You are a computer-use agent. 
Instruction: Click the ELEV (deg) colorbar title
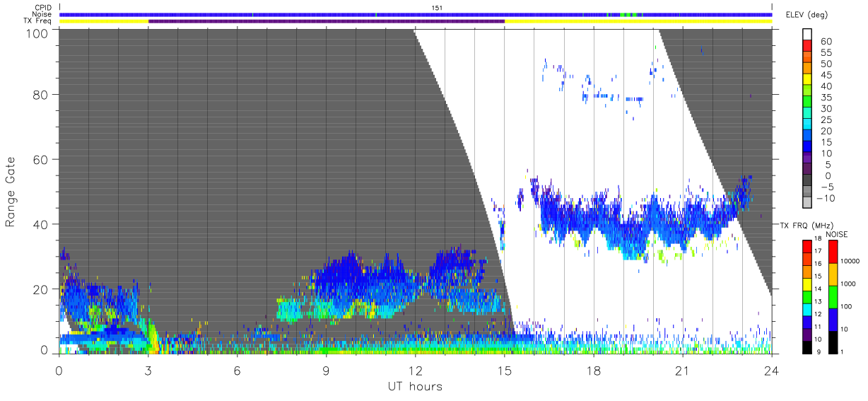[807, 15]
